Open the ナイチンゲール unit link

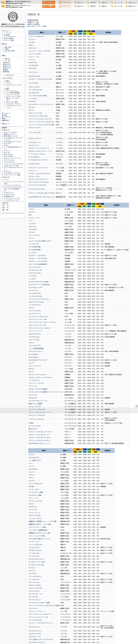click(33, 72)
